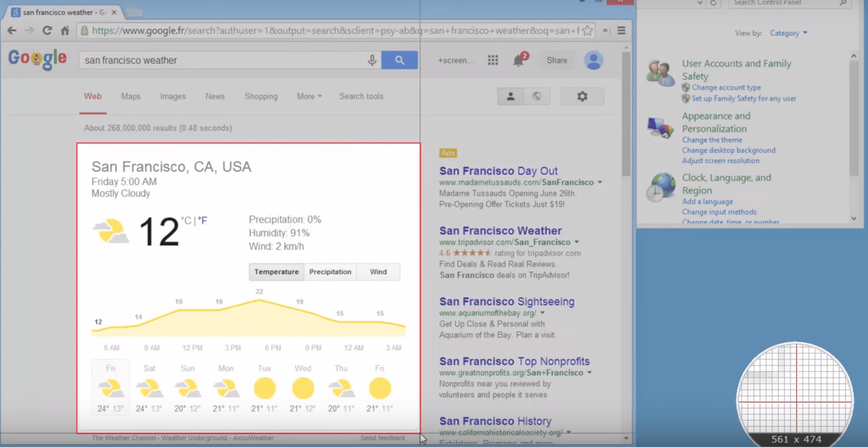Click the blue Google search button
868x447 pixels.
click(399, 60)
